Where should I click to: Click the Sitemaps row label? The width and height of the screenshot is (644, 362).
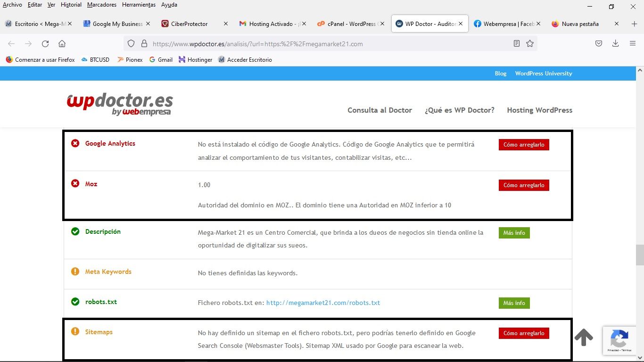tap(99, 332)
